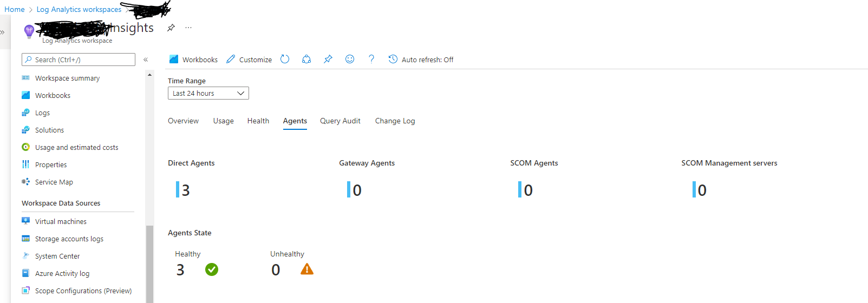Open the Time Range dropdown
868x303 pixels.
point(208,93)
